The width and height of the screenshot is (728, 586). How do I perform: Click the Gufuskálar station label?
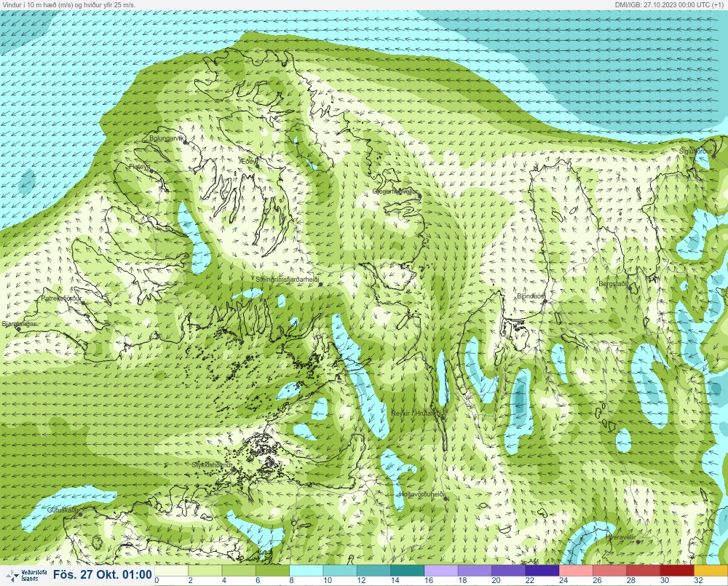pyautogui.click(x=63, y=510)
